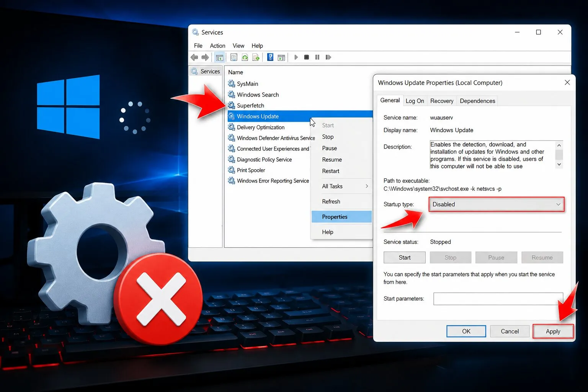
Task: Click the blue Help question-mark toolbar icon
Action: (x=270, y=57)
